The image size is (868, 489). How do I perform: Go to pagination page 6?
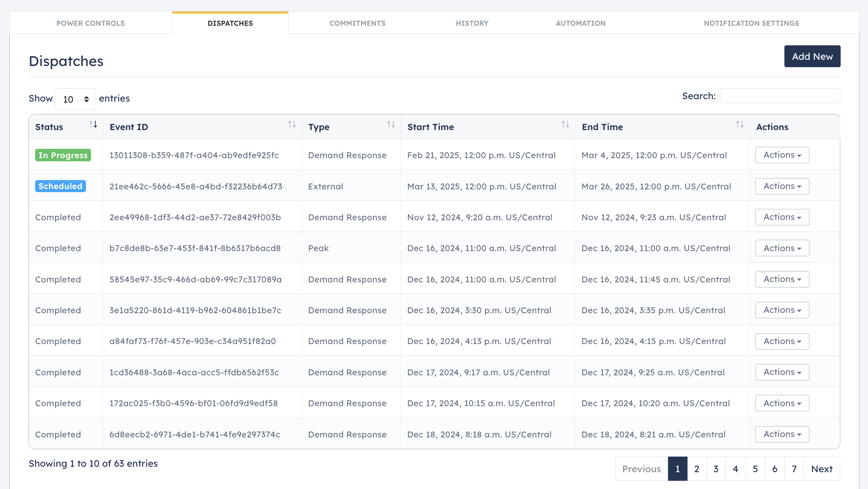(775, 469)
